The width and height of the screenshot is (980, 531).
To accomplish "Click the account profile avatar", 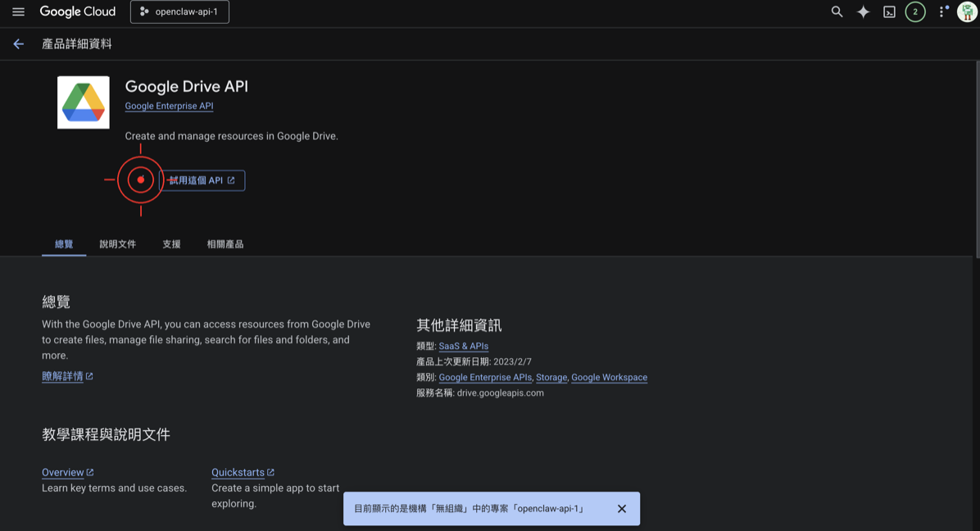I will point(965,11).
